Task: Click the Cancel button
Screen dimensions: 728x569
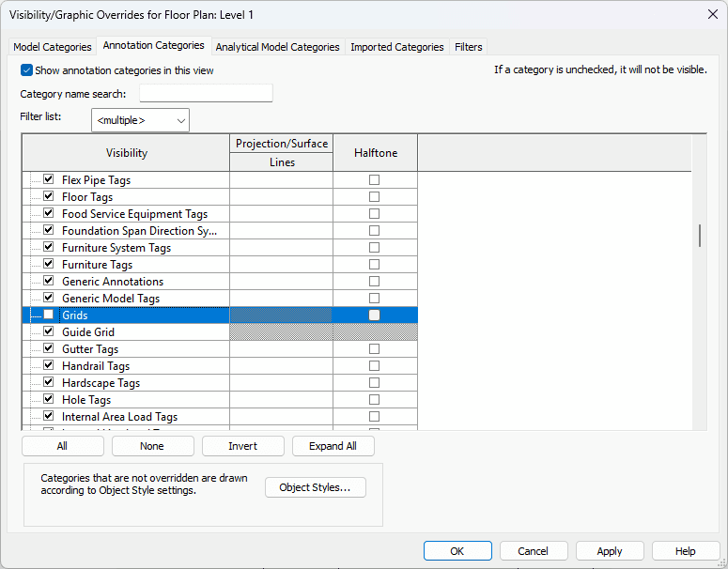Action: 534,551
